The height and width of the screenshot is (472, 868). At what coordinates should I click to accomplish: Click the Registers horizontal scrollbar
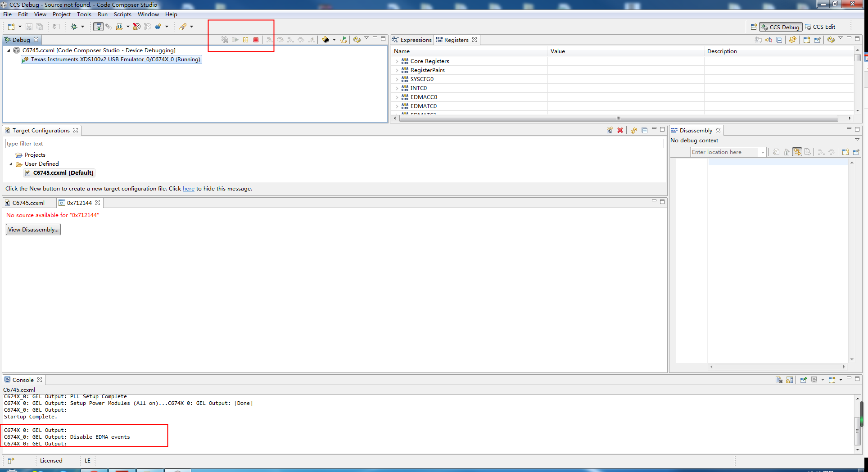pos(619,118)
